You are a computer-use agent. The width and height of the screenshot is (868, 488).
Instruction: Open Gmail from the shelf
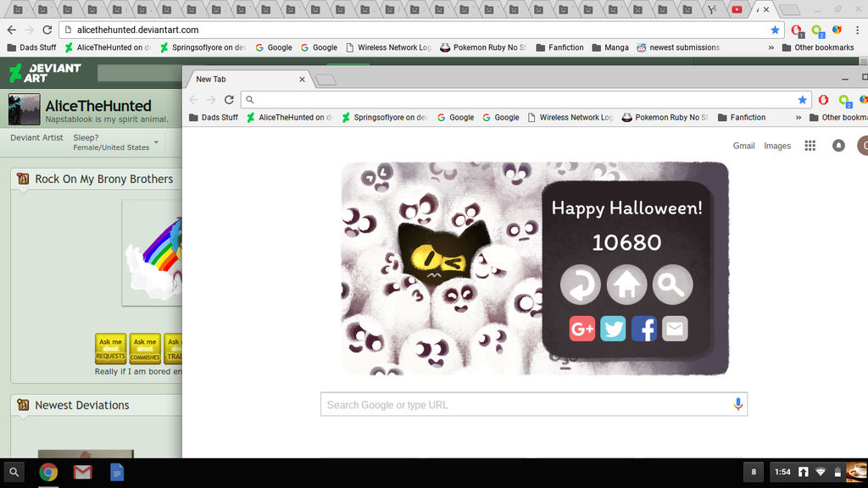pos(82,472)
